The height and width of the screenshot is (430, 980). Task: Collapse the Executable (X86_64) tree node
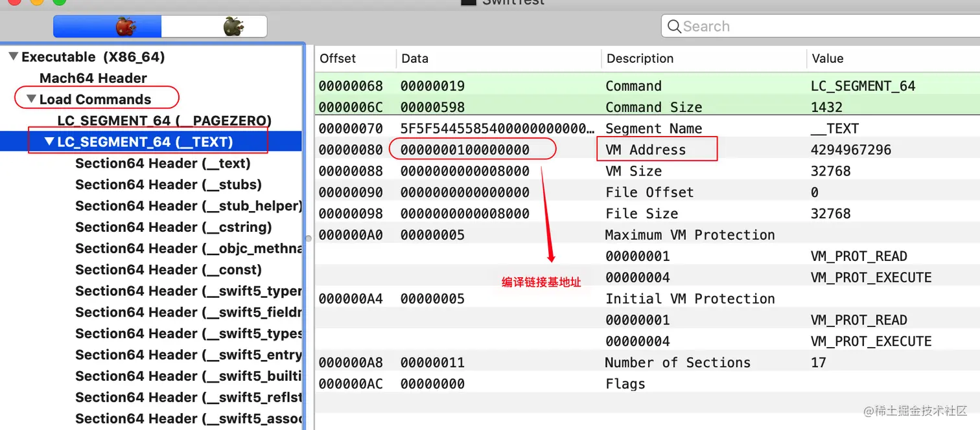click(x=14, y=57)
